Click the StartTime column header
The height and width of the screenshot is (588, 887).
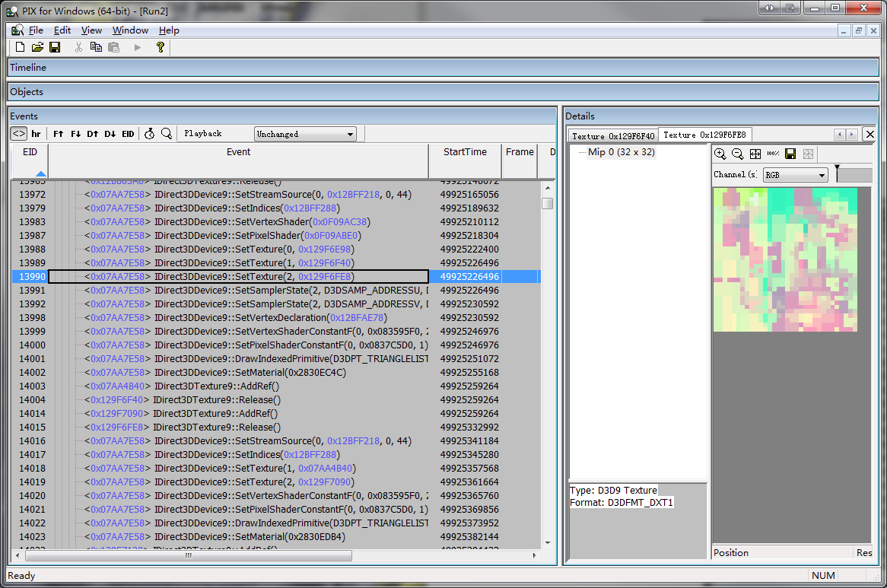click(x=465, y=152)
